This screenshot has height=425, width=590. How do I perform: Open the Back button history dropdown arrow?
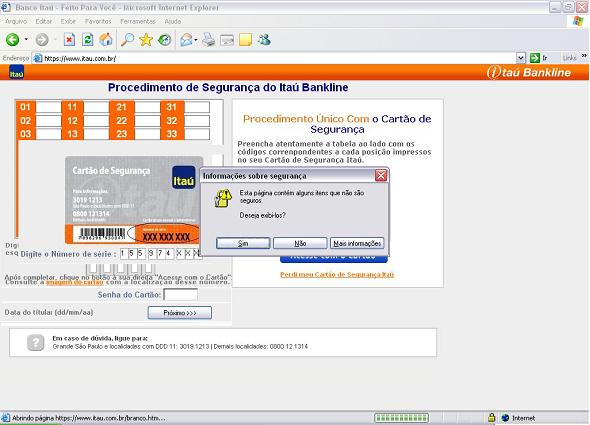tap(26, 39)
